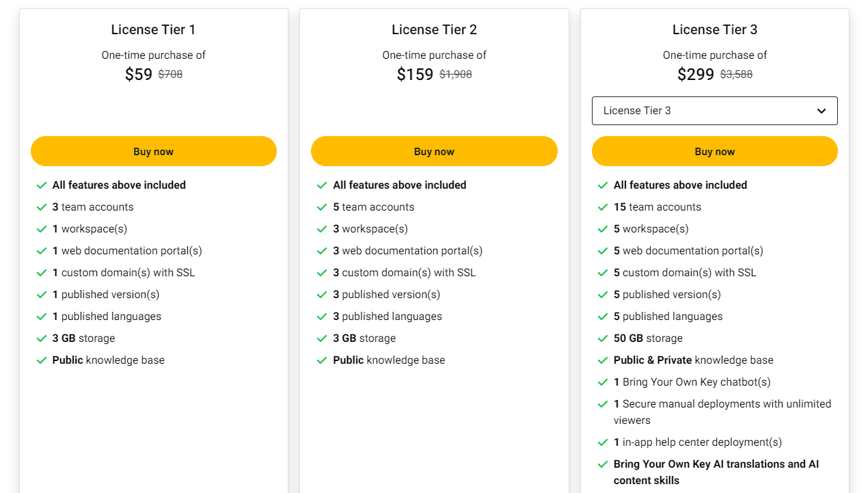Viewport: 868px width, 493px height.
Task: Click the checkmark next to 3 published versions in Tier 2
Action: coord(322,294)
